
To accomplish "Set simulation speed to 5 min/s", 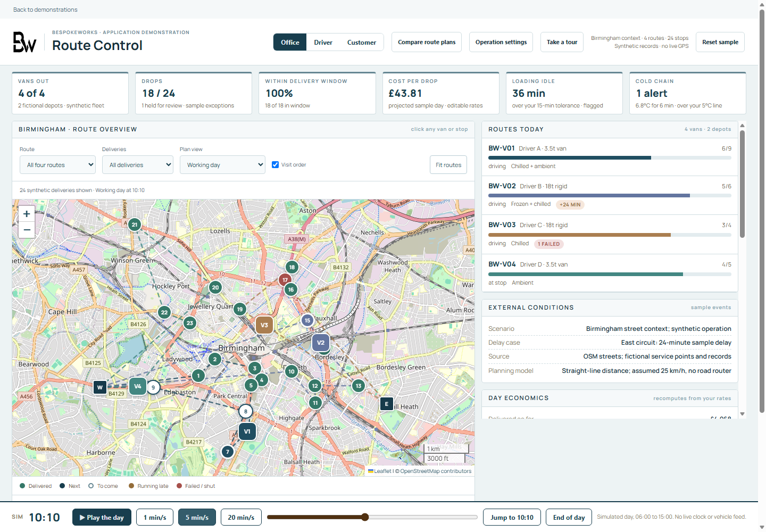I will pos(197,517).
